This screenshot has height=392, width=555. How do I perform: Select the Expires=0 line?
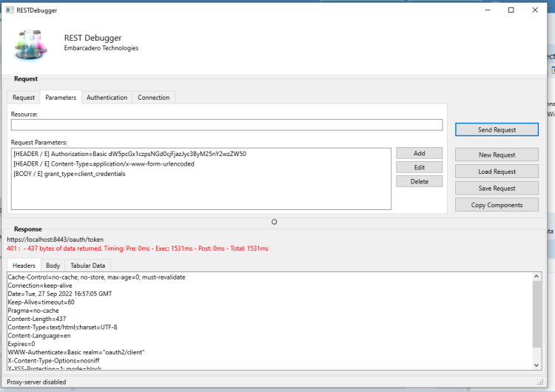point(21,344)
